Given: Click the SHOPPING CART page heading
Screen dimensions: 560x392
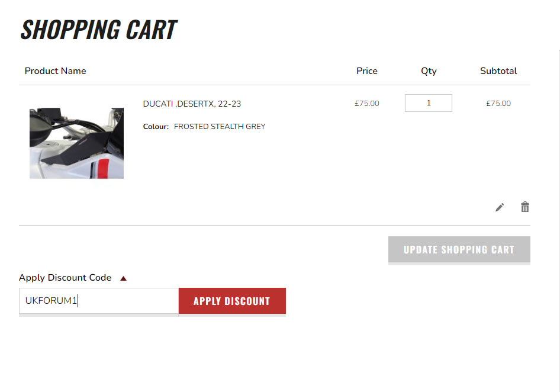Looking at the screenshot, I should coord(98,29).
